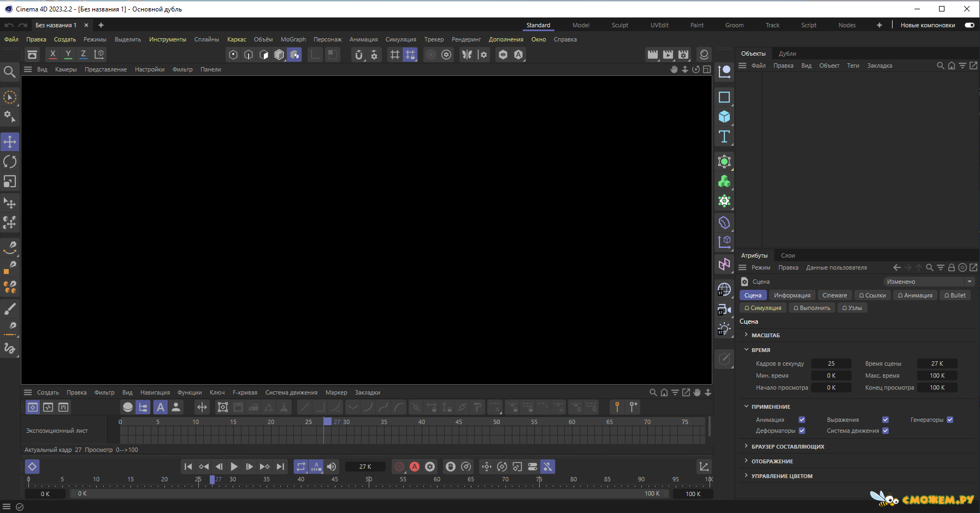Uncheck the Деформаторы checkbox

pos(802,431)
